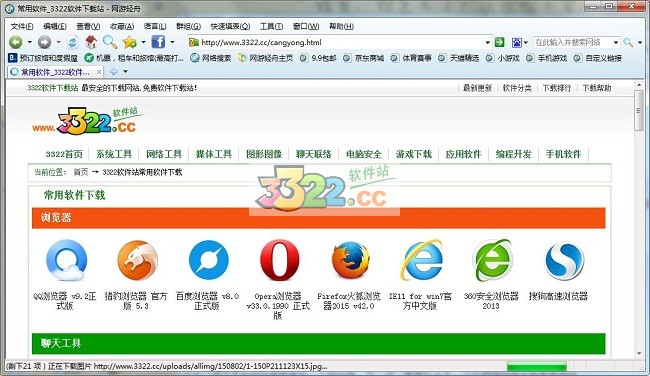Open the 工具(T) menu
The width and height of the screenshot is (650, 376).
pos(272,27)
